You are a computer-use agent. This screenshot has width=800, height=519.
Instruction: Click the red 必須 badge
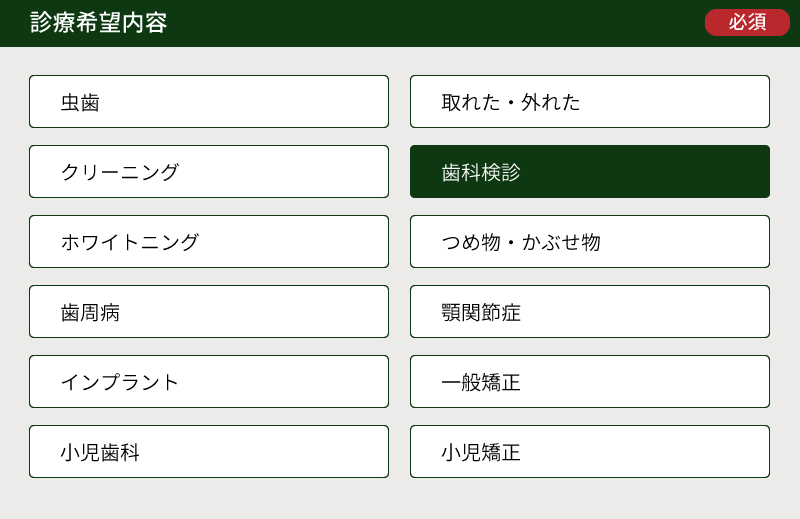(747, 22)
